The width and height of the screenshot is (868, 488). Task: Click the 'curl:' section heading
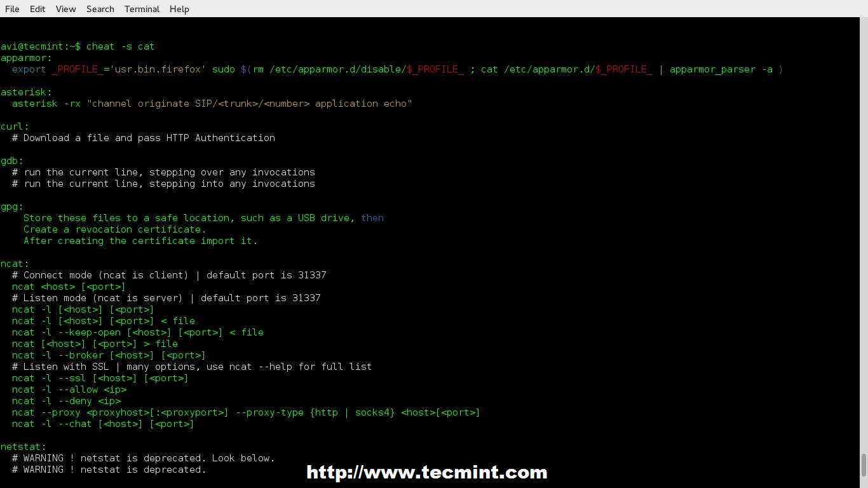(15, 126)
